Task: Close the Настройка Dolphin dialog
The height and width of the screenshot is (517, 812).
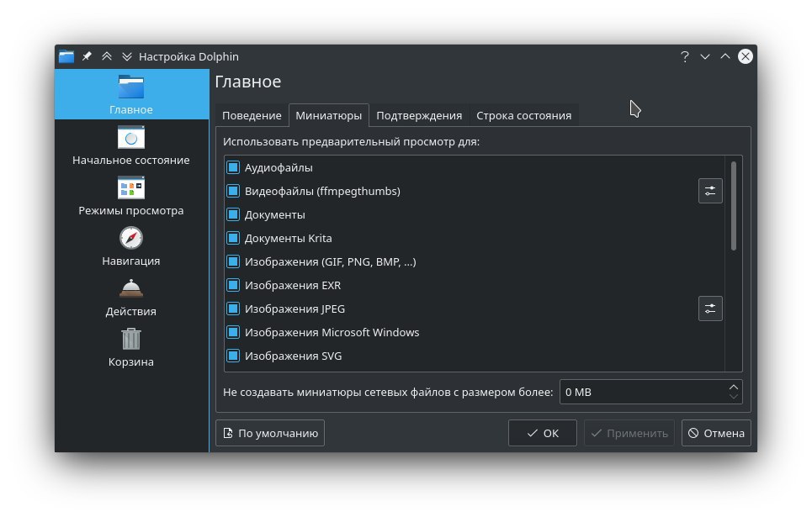Action: coord(746,56)
